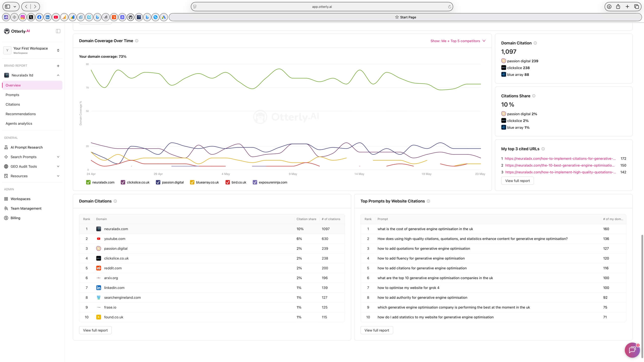This screenshot has width=644, height=362.
Task: Click the youtube.com row in Domain Citations
Action: click(212, 239)
